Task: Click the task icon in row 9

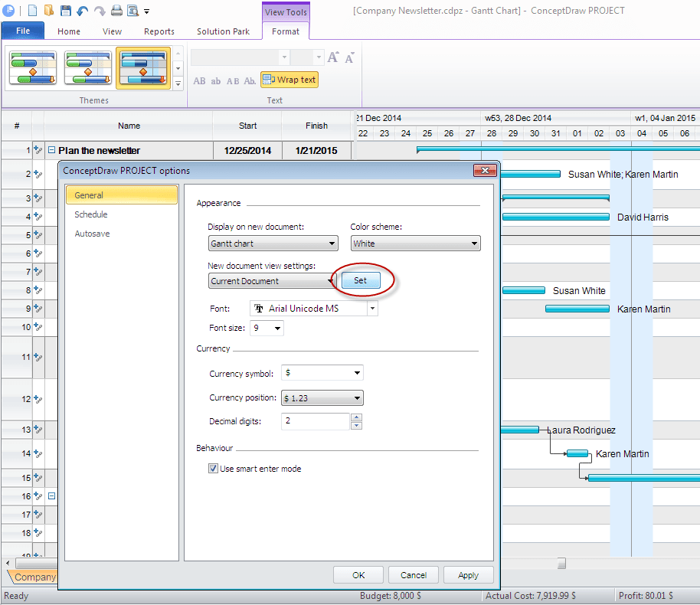Action: pyautogui.click(x=38, y=309)
